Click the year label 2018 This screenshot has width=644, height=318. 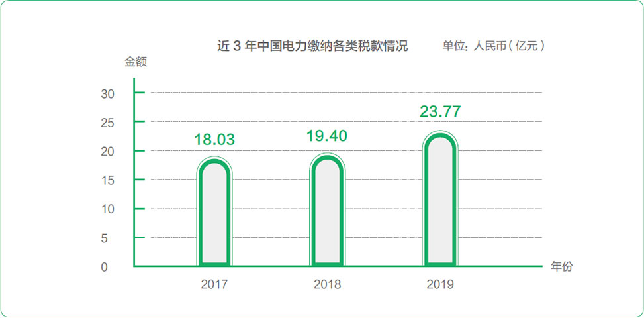click(x=328, y=284)
